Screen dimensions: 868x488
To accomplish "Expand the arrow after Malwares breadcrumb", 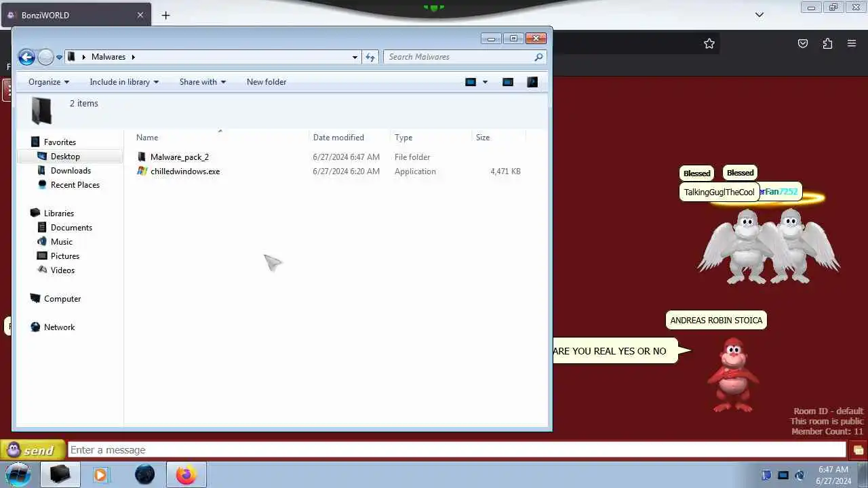I will click(134, 57).
